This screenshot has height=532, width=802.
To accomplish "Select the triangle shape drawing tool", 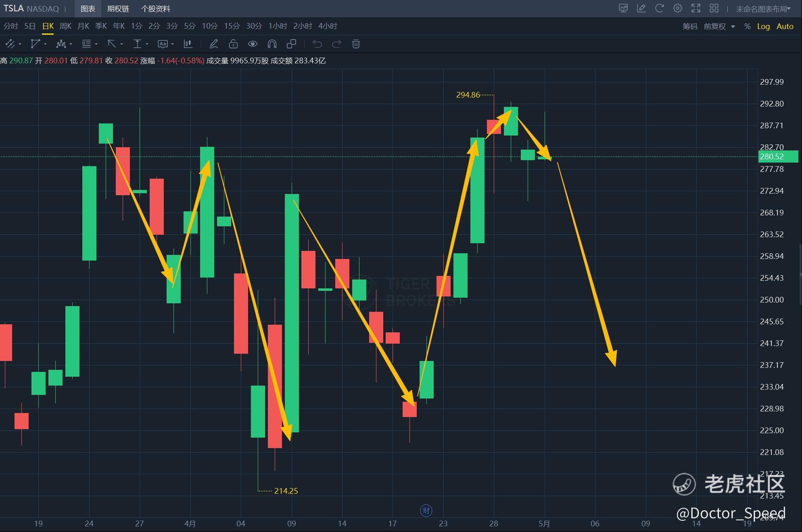I will click(x=36, y=44).
